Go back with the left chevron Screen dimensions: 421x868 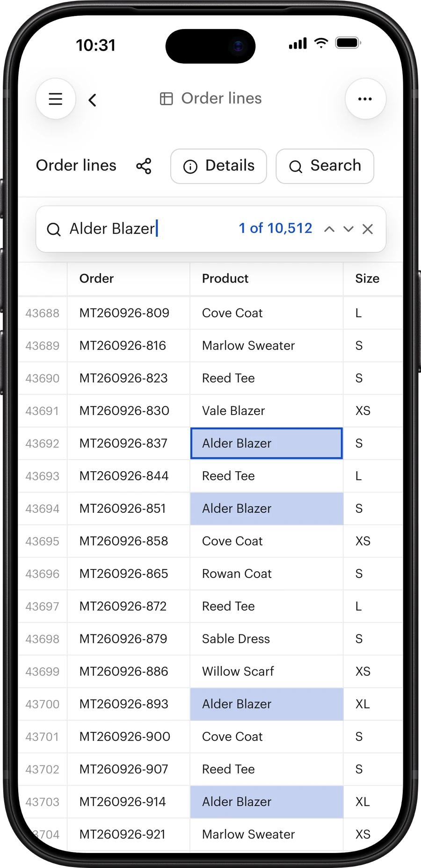(93, 100)
